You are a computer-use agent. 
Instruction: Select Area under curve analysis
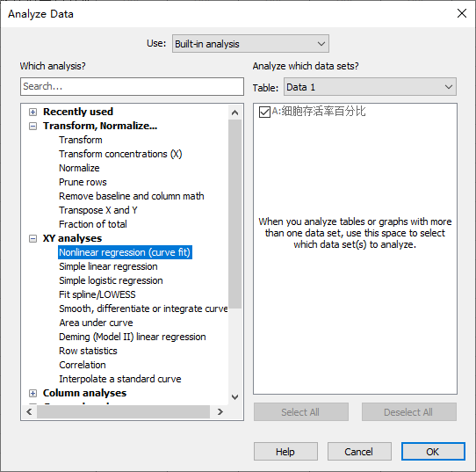(96, 323)
